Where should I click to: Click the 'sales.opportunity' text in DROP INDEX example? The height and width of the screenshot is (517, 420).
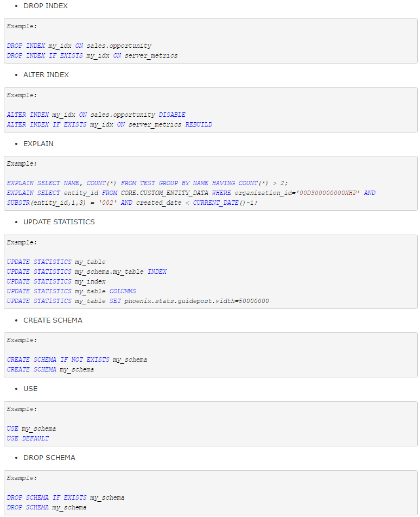click(x=119, y=46)
